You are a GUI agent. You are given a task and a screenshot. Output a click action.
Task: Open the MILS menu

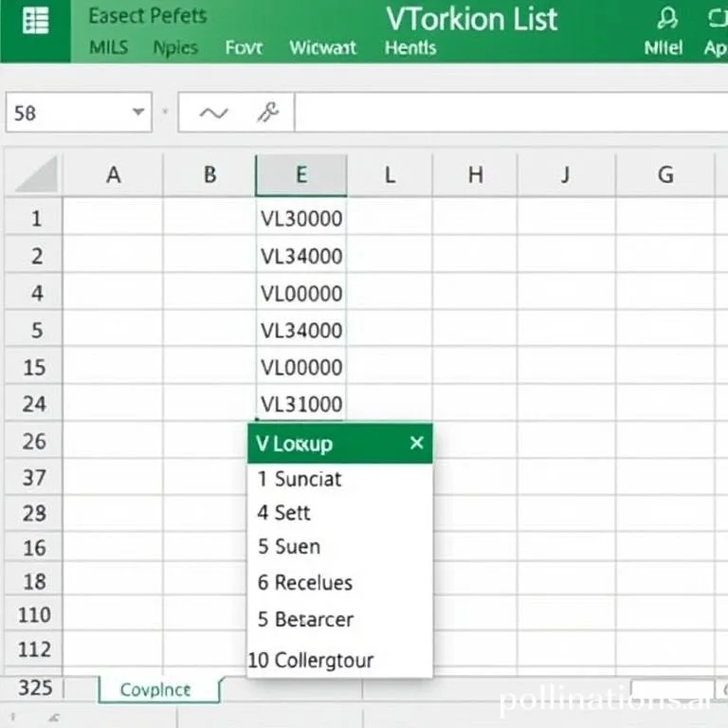coord(109,47)
